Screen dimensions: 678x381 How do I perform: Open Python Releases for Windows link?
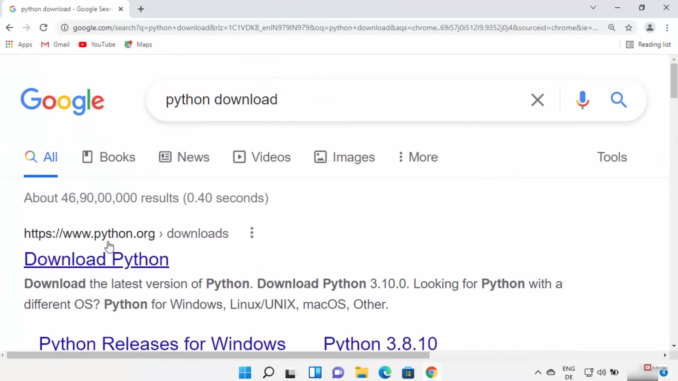click(x=162, y=344)
